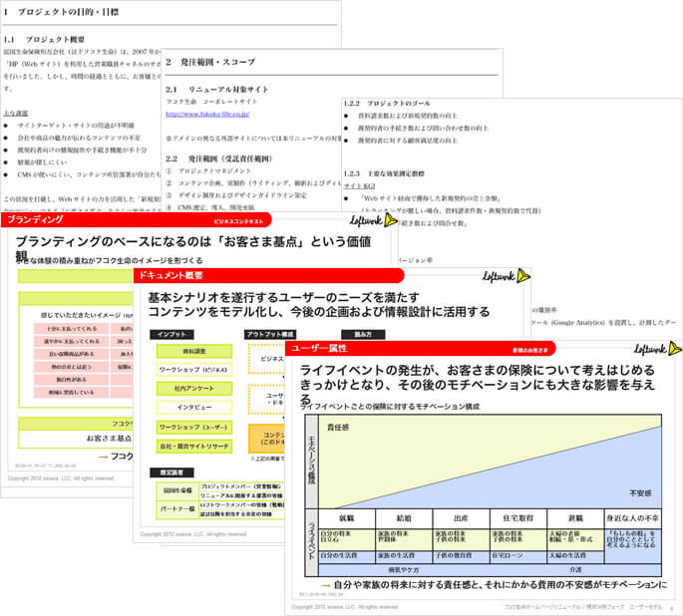
Task: Click the 退職 life-event column header
Action: (575, 518)
